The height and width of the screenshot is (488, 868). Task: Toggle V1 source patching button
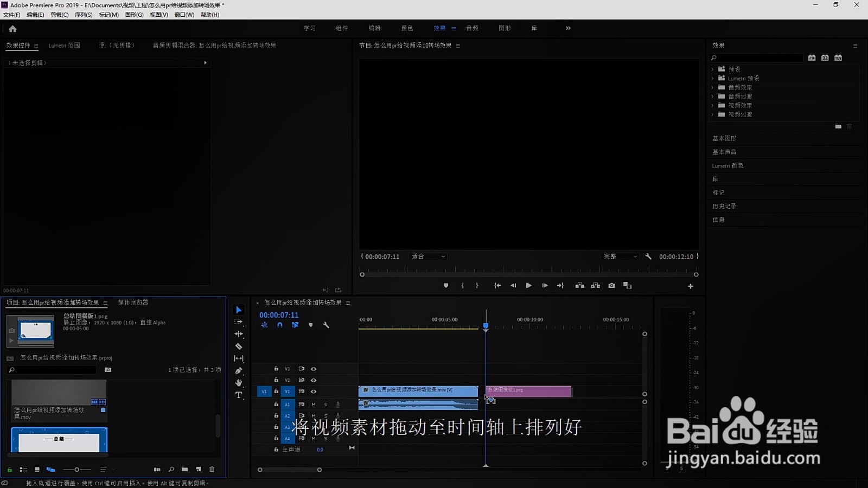pos(264,391)
